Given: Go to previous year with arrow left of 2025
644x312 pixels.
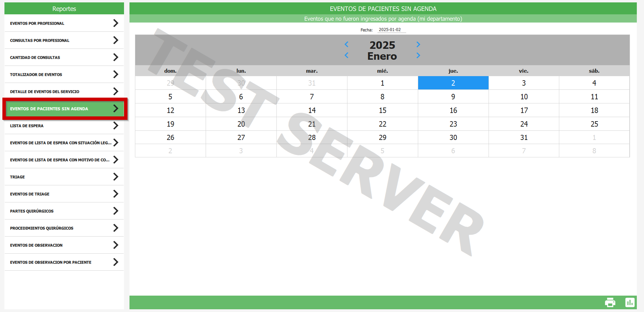Looking at the screenshot, I should 346,44.
